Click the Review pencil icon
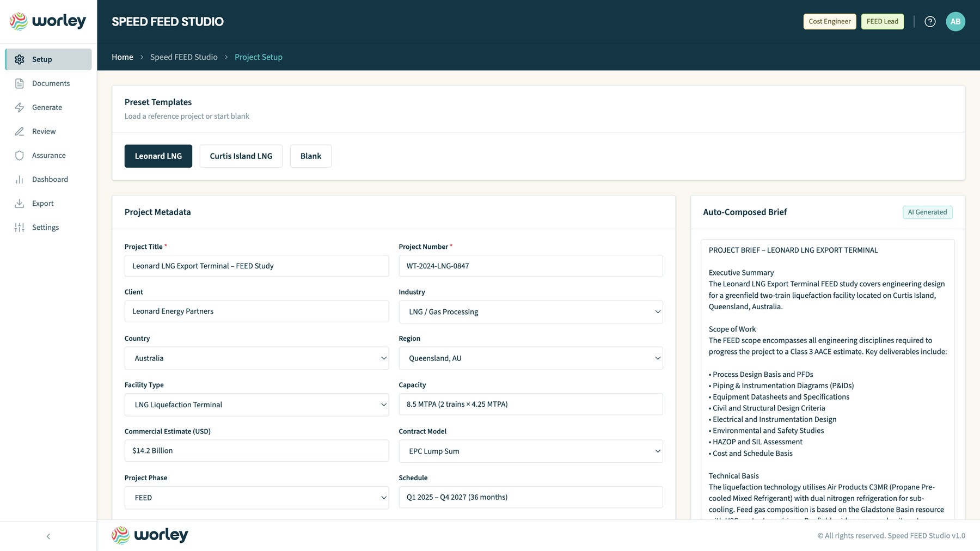This screenshot has height=551, width=980. click(x=20, y=131)
